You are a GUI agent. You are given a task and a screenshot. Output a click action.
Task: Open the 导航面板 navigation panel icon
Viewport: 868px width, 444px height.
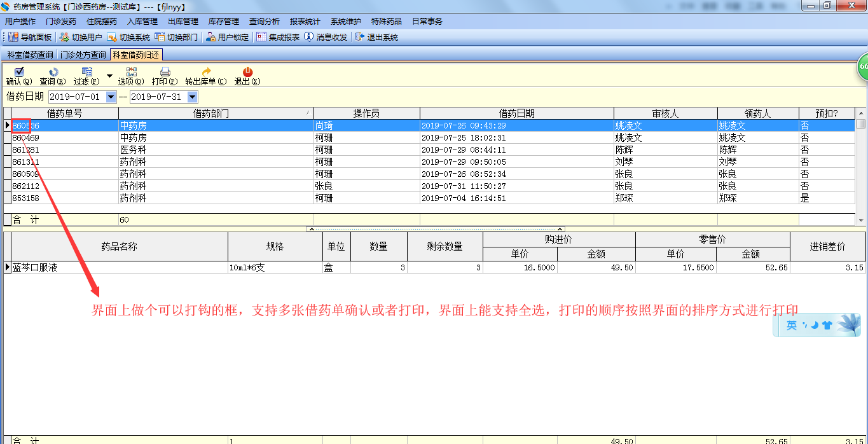click(x=13, y=37)
